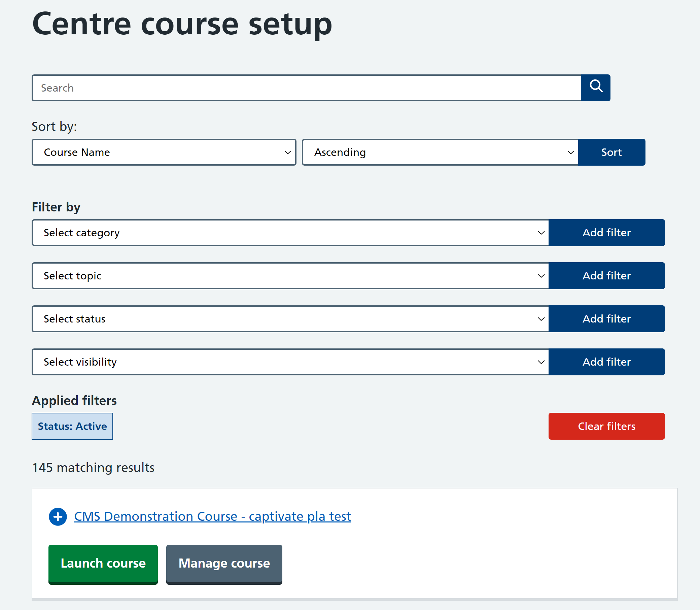Viewport: 700px width, 610px height.
Task: Open the Select category dropdown
Action: point(290,233)
